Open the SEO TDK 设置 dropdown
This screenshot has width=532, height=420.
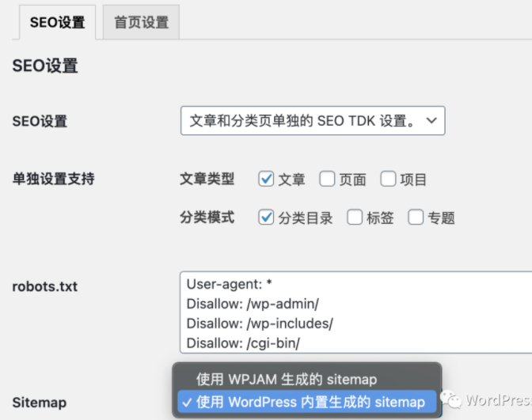(313, 121)
